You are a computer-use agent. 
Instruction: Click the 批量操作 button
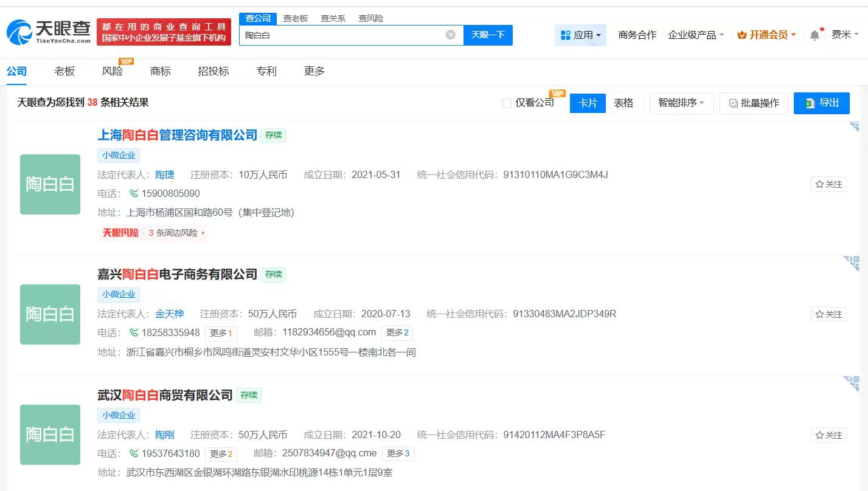coord(754,103)
